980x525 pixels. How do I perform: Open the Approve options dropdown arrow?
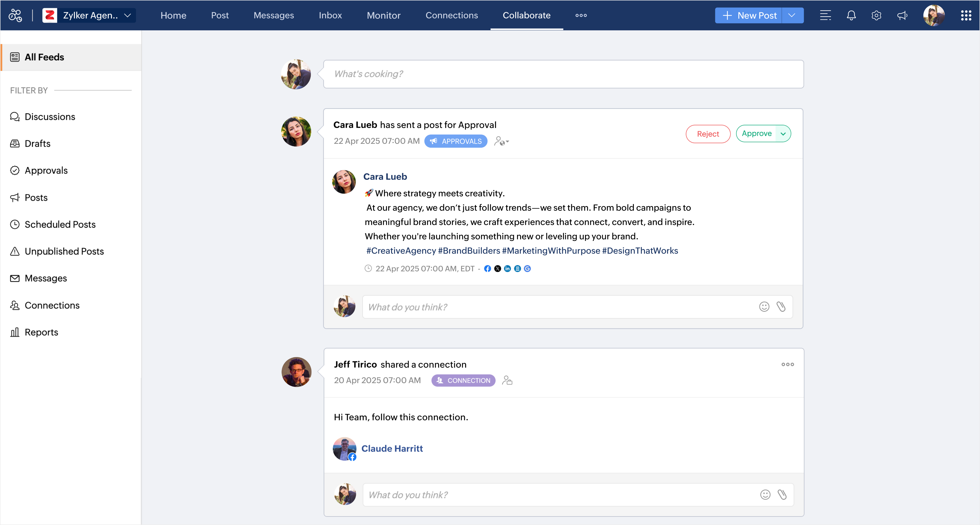click(x=783, y=134)
